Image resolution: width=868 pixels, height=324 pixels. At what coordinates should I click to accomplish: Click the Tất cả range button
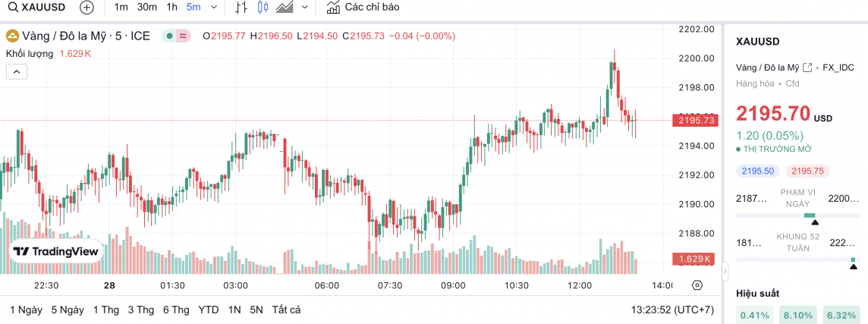click(286, 310)
